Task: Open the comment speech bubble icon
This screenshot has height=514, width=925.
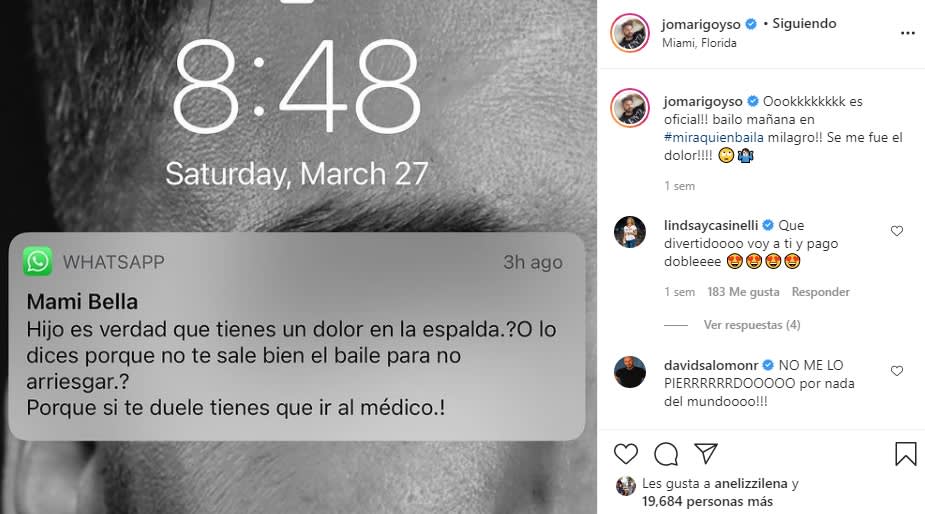Action: 666,454
